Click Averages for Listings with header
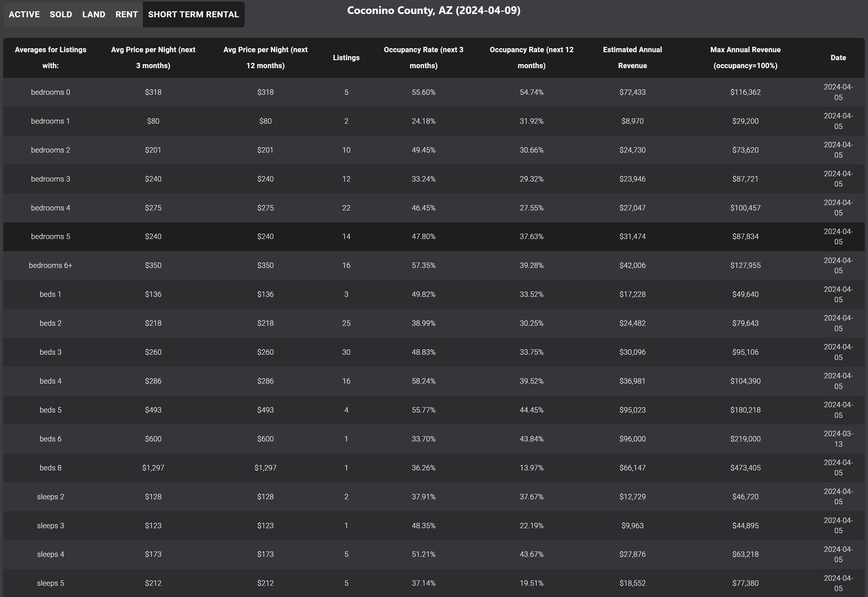868x597 pixels. (x=51, y=58)
